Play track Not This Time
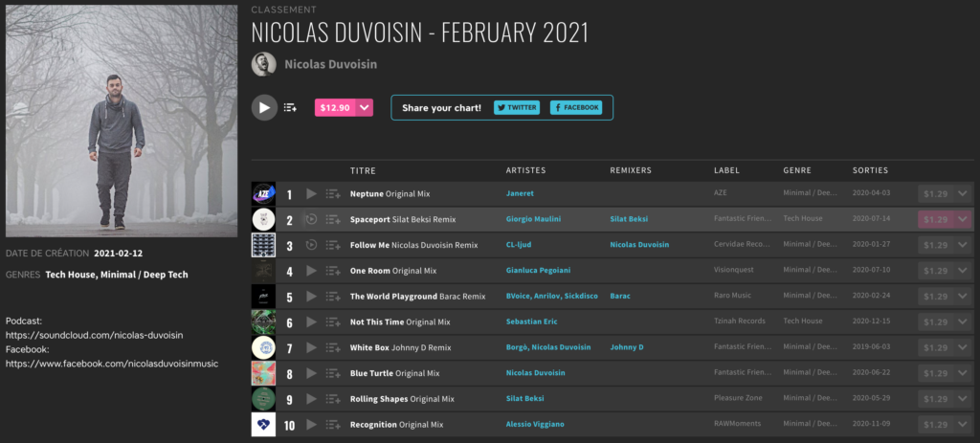The image size is (980, 443). click(311, 321)
